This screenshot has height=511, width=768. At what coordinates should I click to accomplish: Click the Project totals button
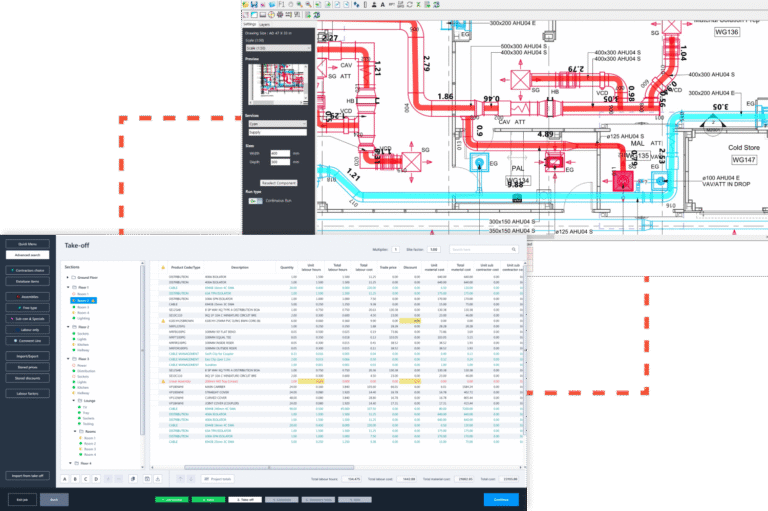[218, 479]
